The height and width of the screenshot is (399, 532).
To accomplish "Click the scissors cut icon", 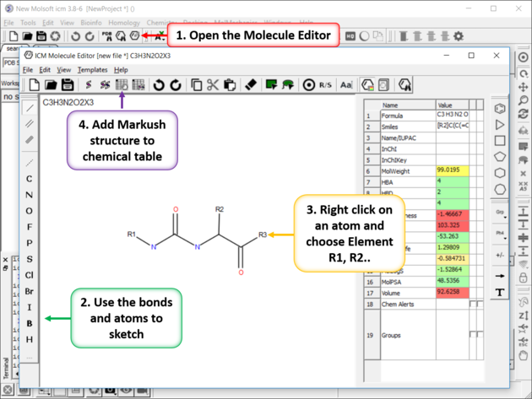I will pos(213,85).
